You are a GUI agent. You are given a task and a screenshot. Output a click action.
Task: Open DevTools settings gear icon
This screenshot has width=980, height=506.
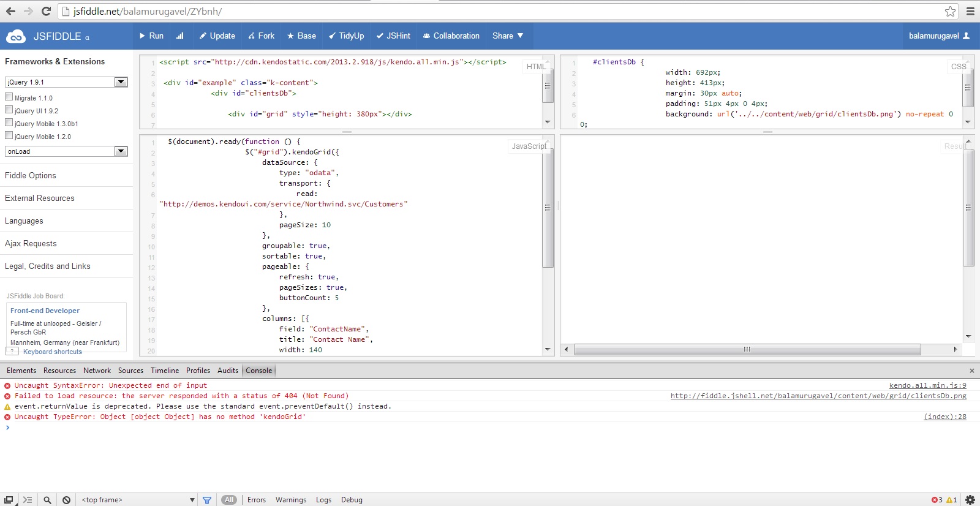[x=970, y=500]
